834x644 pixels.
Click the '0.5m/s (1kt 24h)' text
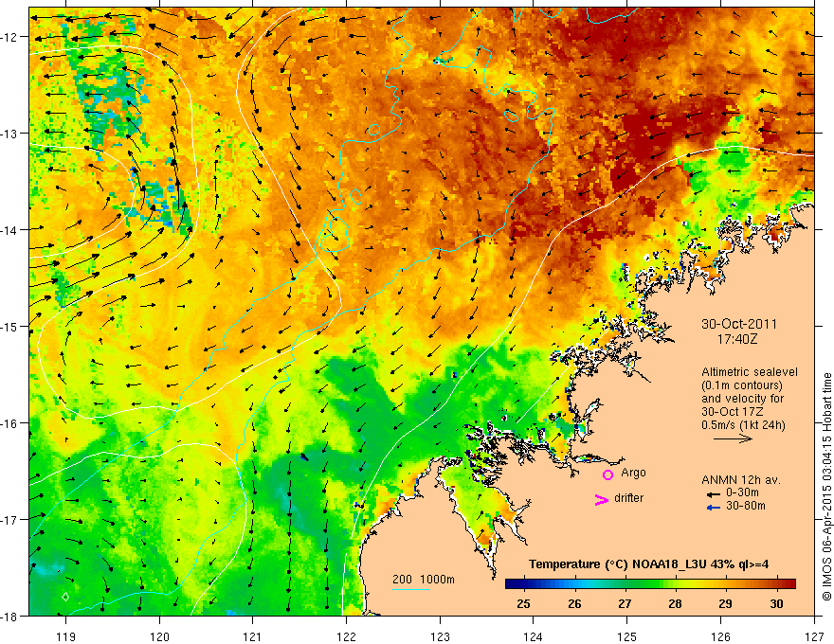click(743, 425)
